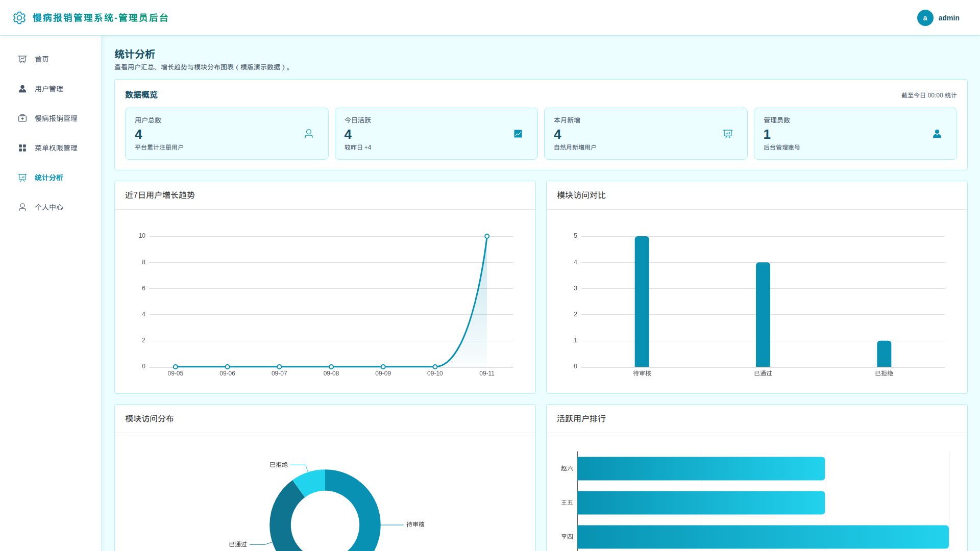Click the 待审核 label beside the donut chart
The width and height of the screenshot is (980, 551).
point(415,524)
